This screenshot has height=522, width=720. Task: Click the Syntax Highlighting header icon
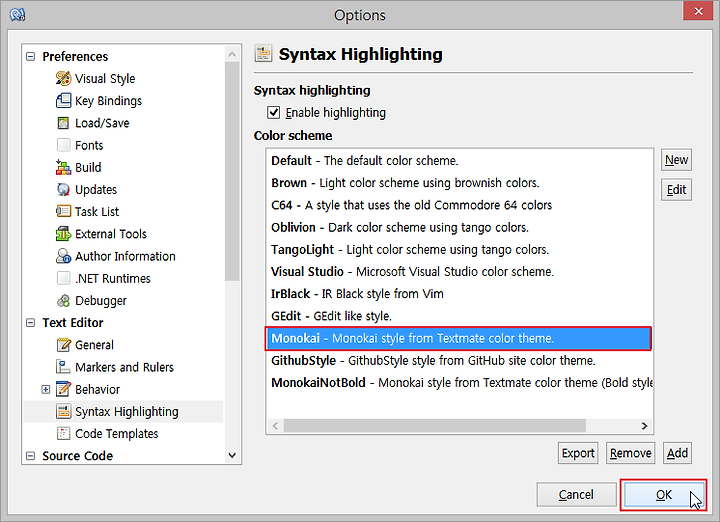click(263, 54)
